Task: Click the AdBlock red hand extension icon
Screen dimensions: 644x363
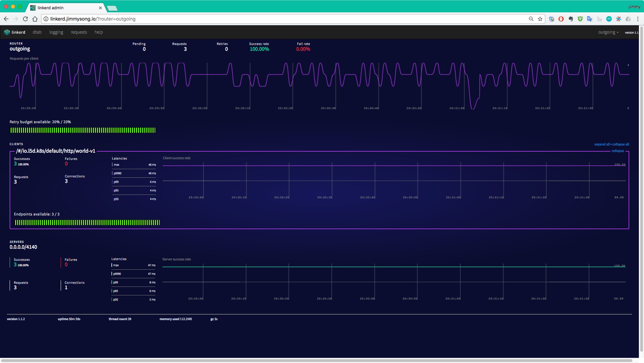Action: pyautogui.click(x=561, y=19)
